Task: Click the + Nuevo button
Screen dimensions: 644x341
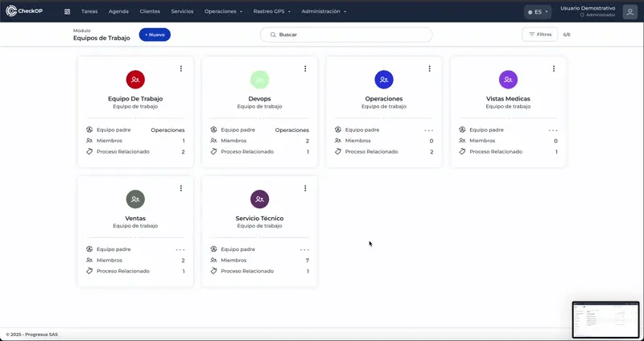Action: point(155,35)
